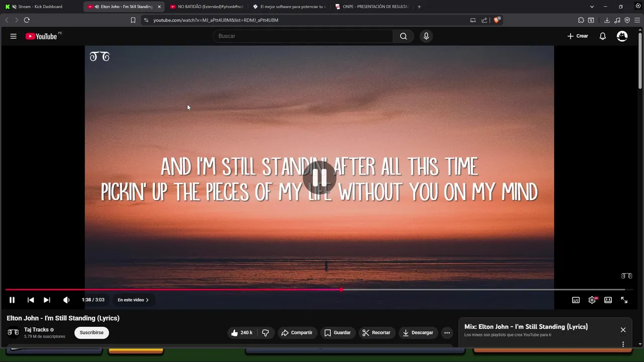Clip the video with Recortar
The image size is (644, 362).
pos(376,333)
